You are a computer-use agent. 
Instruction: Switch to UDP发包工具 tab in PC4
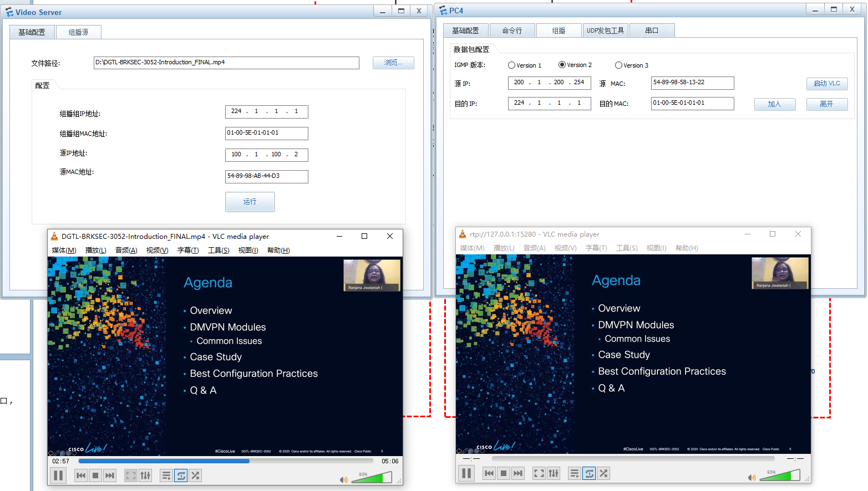[605, 30]
